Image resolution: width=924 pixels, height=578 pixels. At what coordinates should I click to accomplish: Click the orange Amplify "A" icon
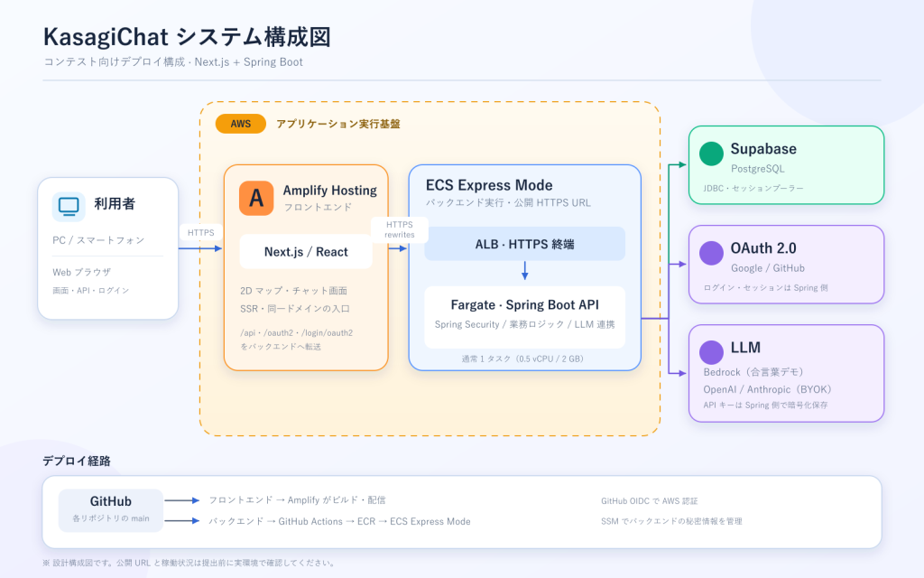256,198
